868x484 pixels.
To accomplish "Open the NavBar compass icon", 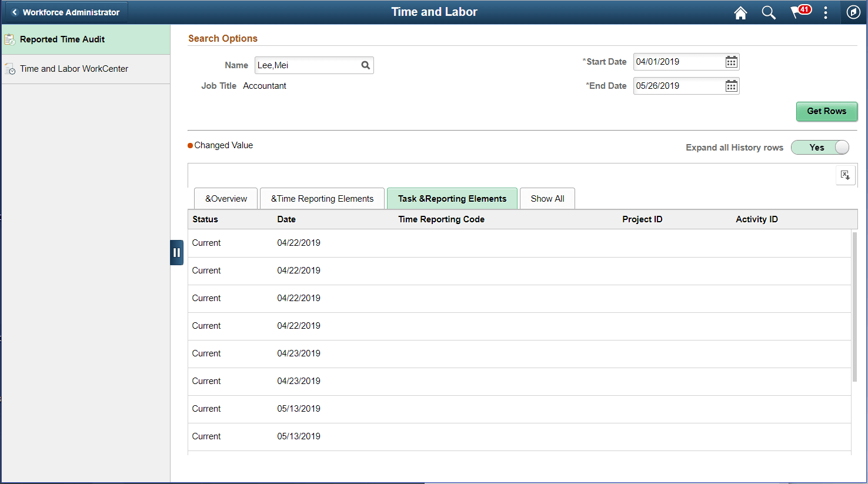I will click(853, 12).
